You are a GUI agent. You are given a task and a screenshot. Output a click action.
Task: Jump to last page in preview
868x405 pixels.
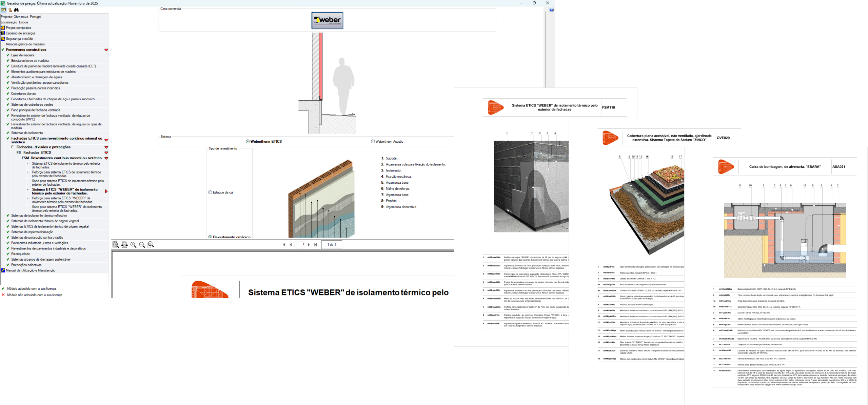316,245
